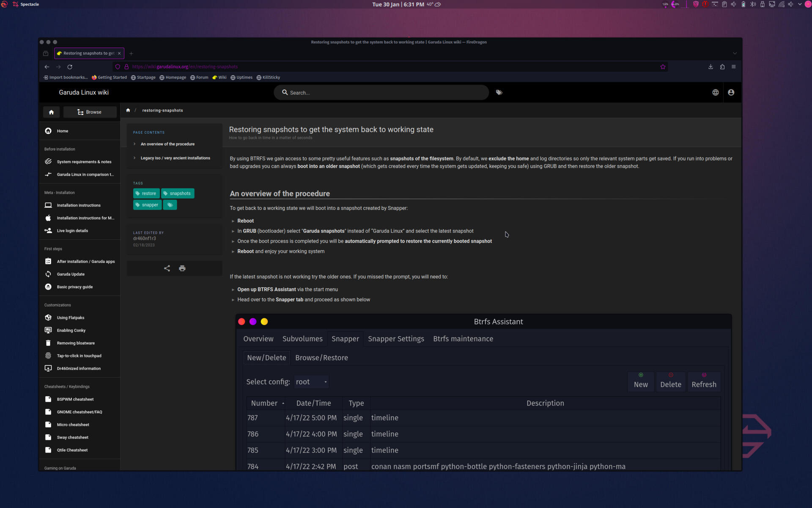This screenshot has width=812, height=508.
Task: Open the Wi-Fi network tray icon
Action: click(x=782, y=4)
